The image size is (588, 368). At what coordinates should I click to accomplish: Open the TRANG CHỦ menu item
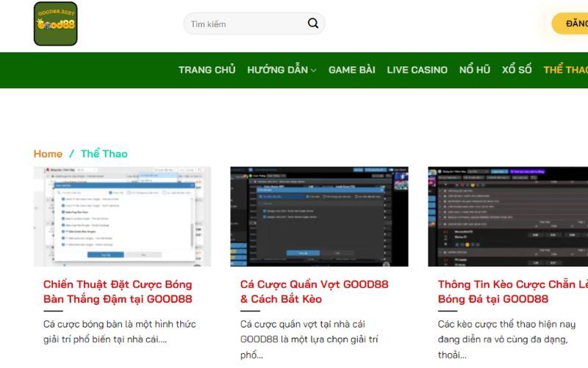(207, 70)
